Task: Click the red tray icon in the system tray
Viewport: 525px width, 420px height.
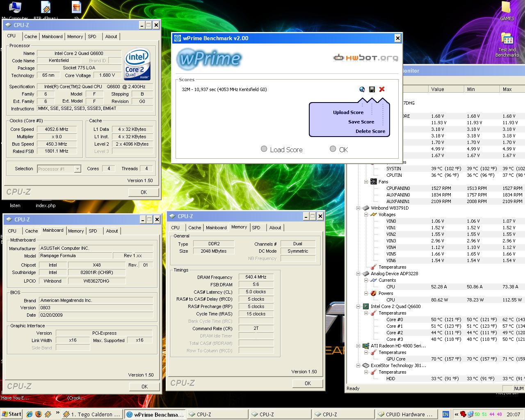Action: pyautogui.click(x=463, y=414)
